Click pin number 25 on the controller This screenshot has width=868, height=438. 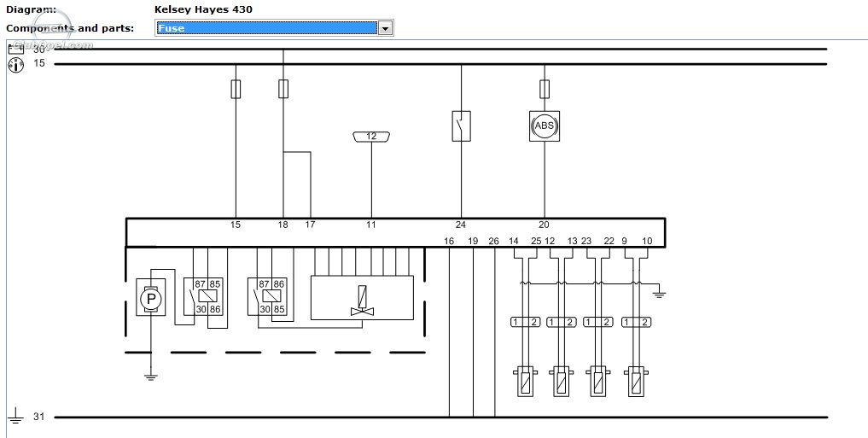(536, 241)
